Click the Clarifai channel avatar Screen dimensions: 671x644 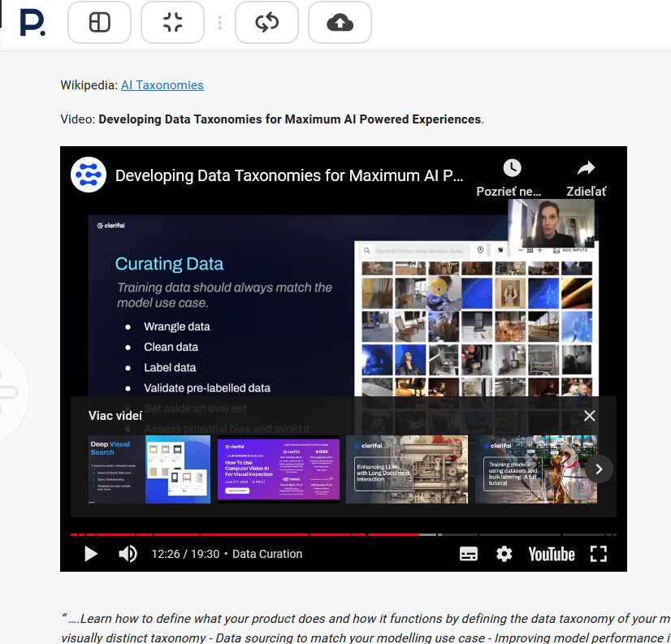tap(89, 175)
